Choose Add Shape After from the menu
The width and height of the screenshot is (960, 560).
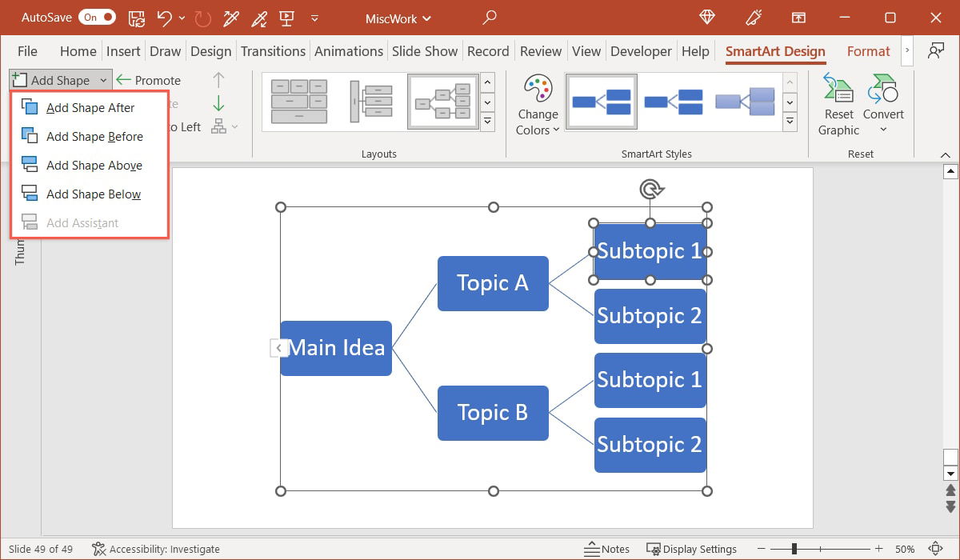[x=90, y=107]
